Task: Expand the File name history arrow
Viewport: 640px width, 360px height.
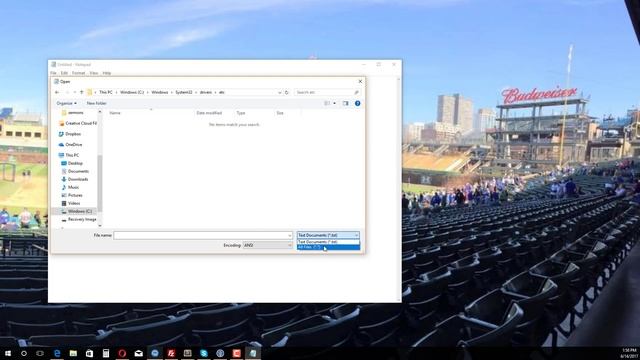Action: pyautogui.click(x=290, y=236)
